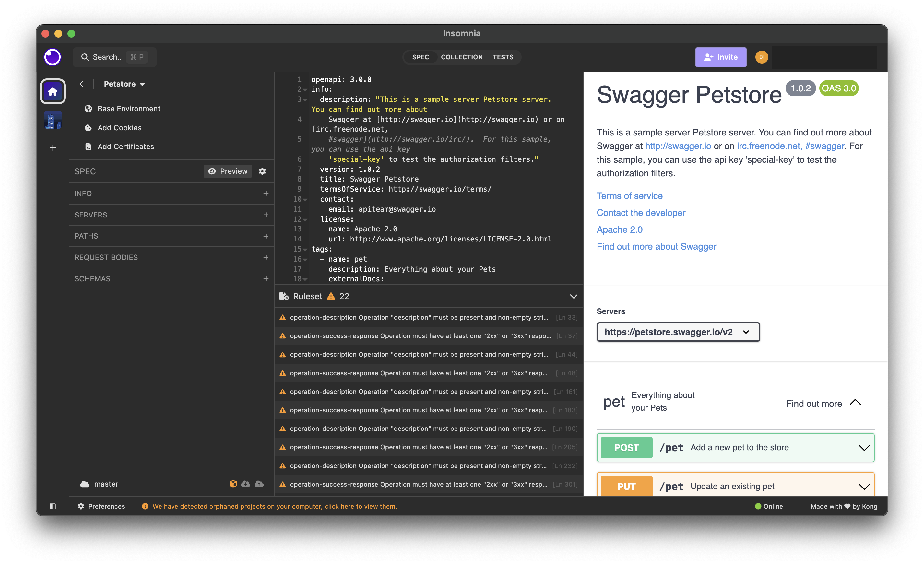
Task: Click the Invite button
Action: coord(720,57)
